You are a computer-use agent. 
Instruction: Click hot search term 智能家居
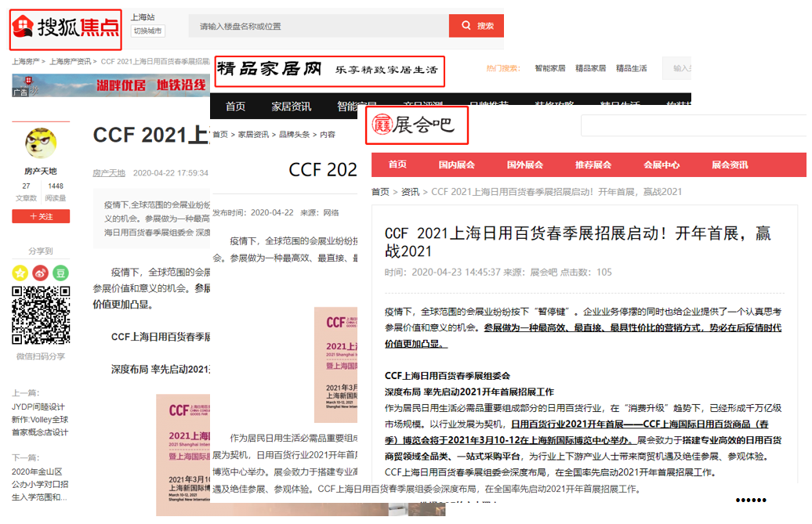click(x=550, y=68)
